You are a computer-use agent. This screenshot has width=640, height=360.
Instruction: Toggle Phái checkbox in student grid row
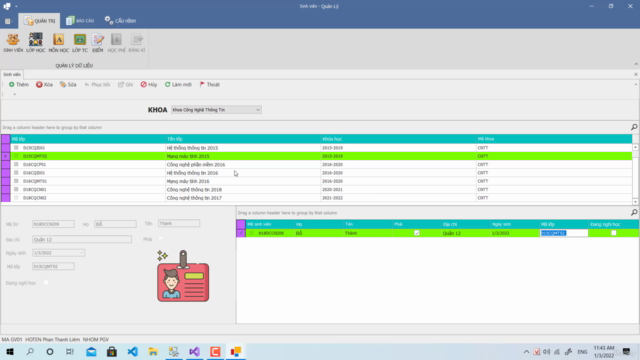[417, 233]
